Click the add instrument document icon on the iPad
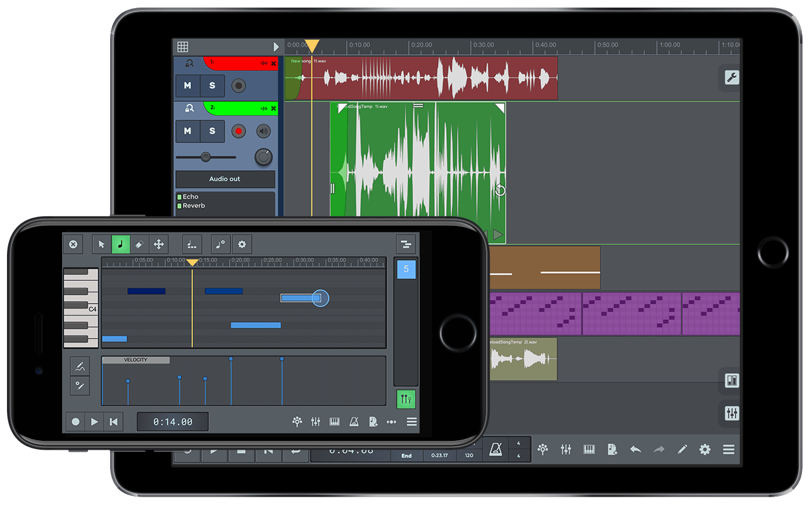 (611, 449)
